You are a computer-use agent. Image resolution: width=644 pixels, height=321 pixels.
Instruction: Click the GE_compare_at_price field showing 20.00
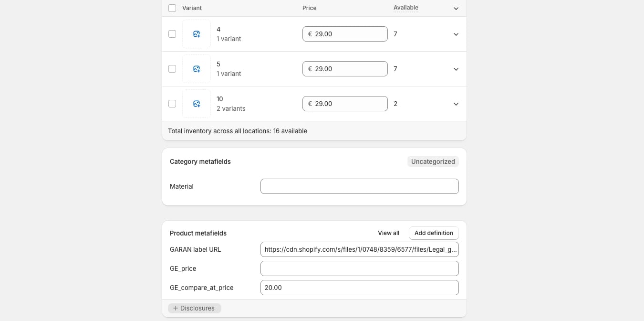tap(360, 288)
